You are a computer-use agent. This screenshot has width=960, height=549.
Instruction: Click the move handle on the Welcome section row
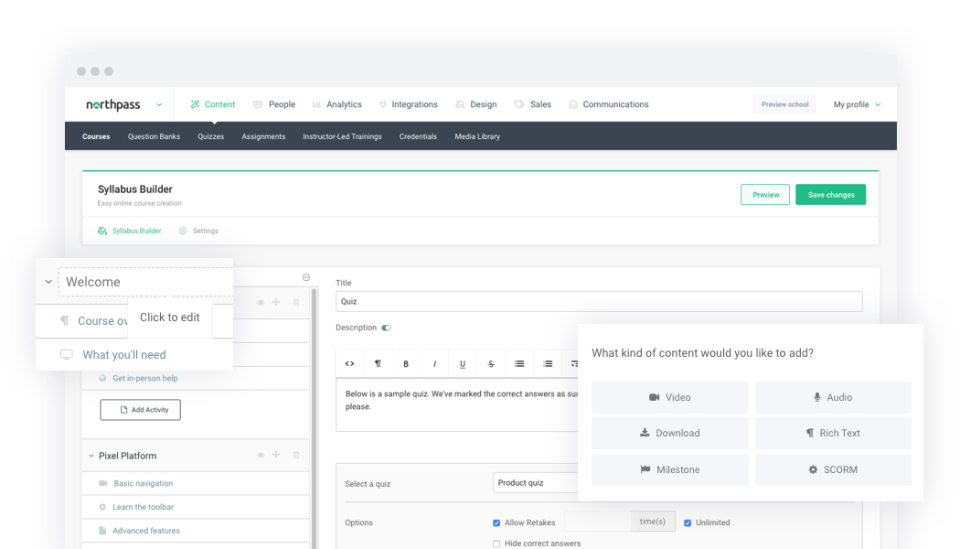276,302
